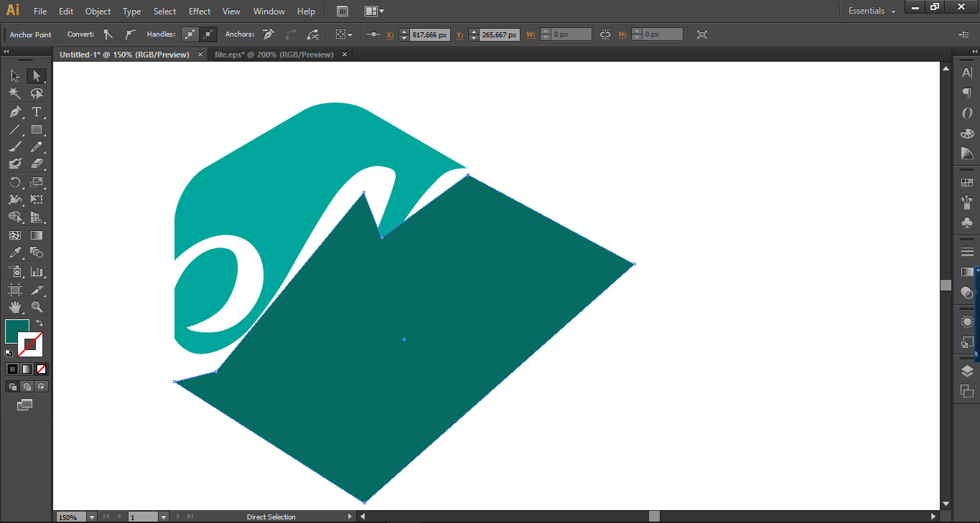Pick the Eyedropper tool
980x523 pixels.
coord(15,253)
